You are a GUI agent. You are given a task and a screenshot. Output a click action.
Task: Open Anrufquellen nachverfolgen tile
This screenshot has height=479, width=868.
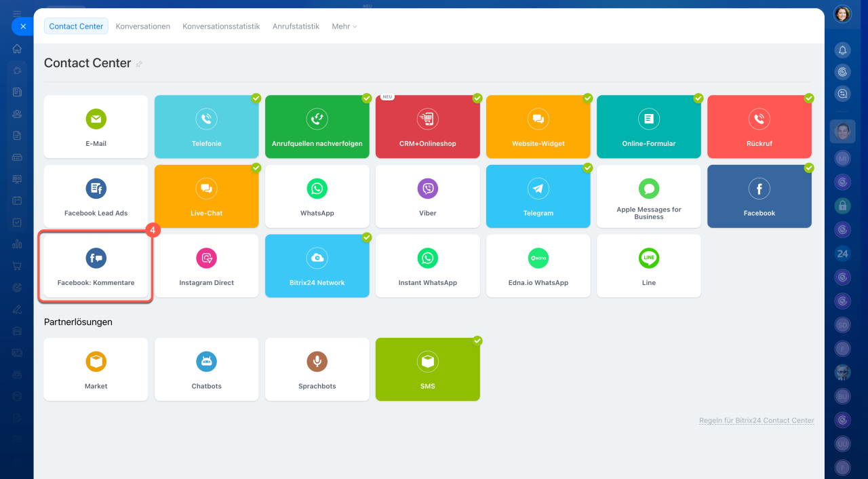pyautogui.click(x=317, y=126)
